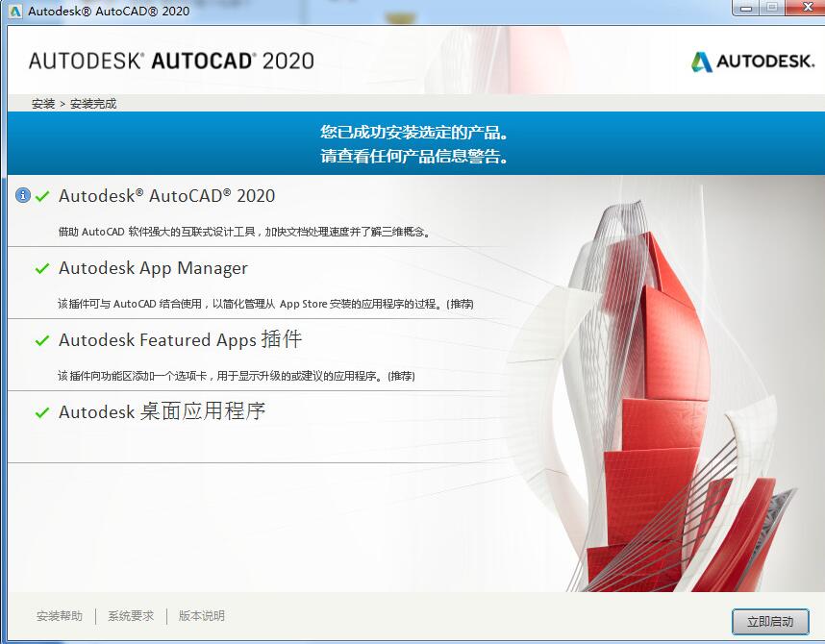
Task: Open the 系统要求 link
Action: click(131, 615)
